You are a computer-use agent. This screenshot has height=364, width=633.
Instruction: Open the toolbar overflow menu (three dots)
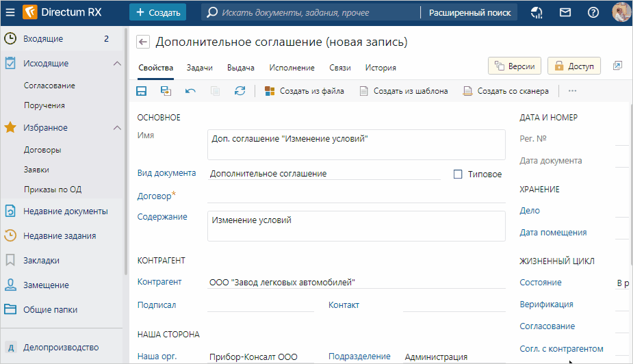coord(573,91)
